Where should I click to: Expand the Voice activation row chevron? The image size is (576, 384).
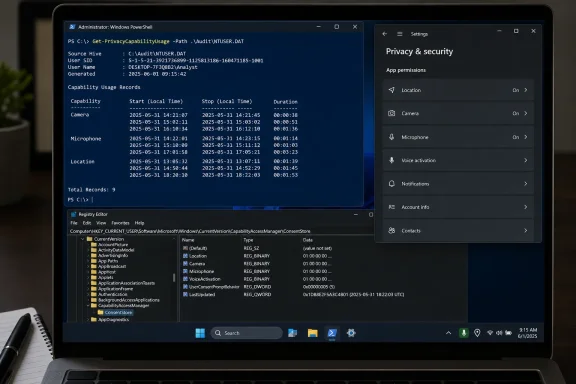526,160
